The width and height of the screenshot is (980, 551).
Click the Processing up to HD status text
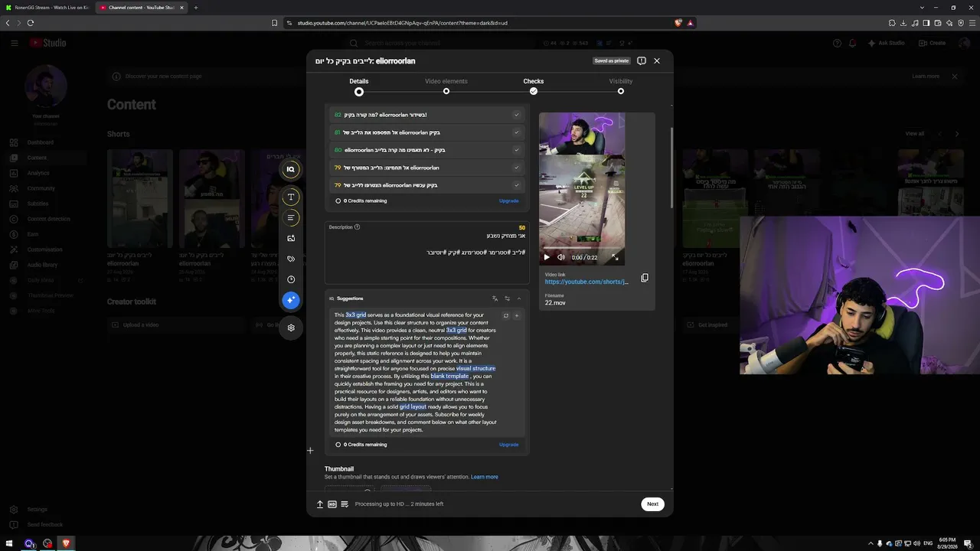[x=399, y=504]
